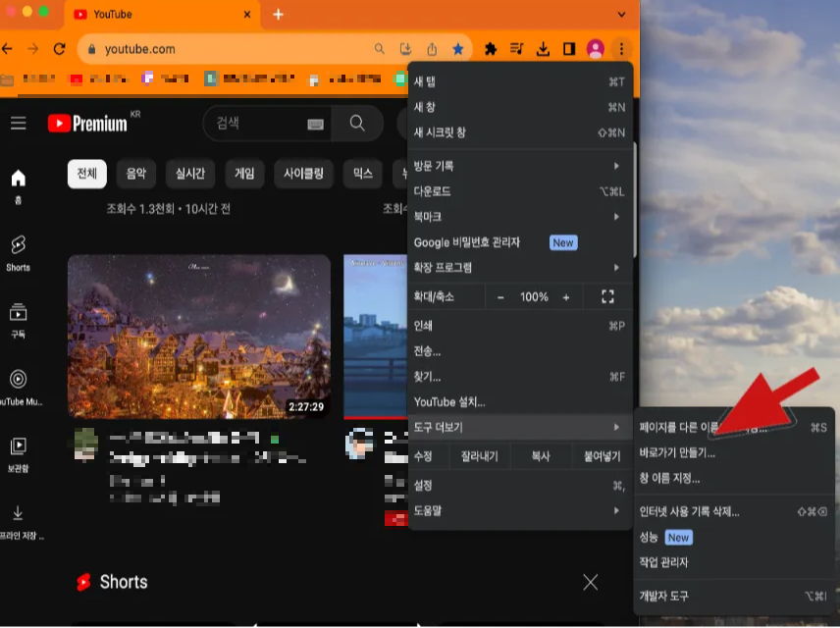Viewport: 840px width, 628px height.
Task: Select the 게임 filter chip
Action: pos(244,174)
